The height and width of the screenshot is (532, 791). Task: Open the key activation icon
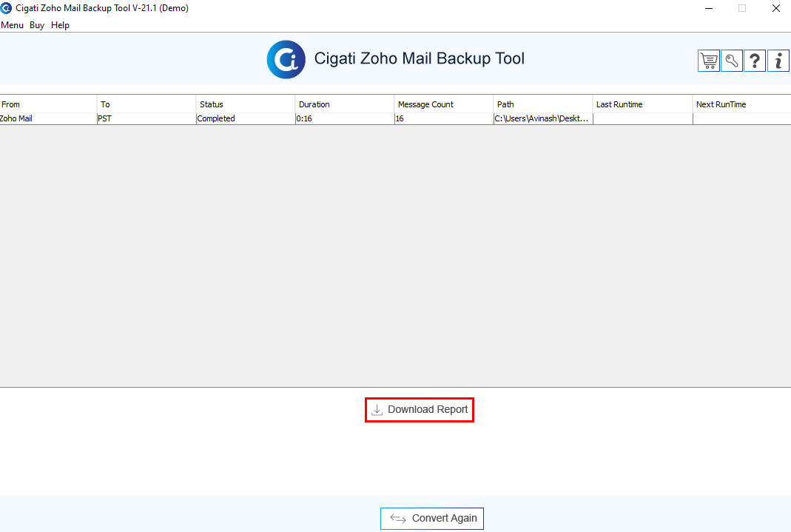coord(732,61)
